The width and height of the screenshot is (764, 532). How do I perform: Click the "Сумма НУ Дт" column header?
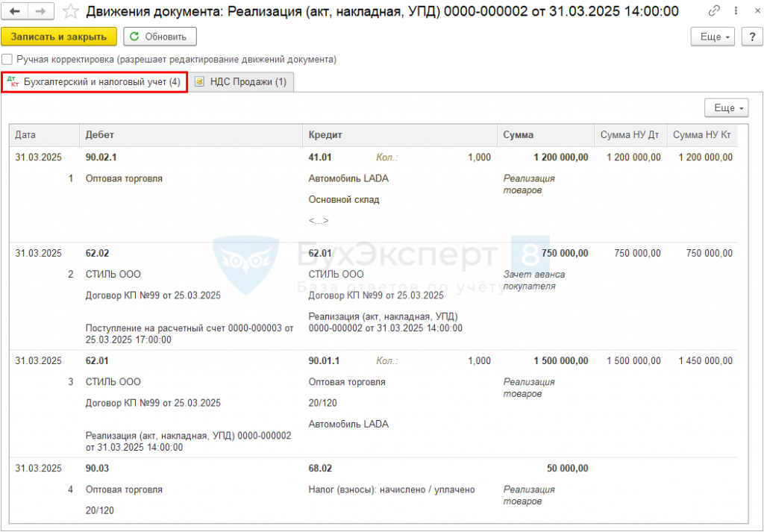pyautogui.click(x=630, y=135)
